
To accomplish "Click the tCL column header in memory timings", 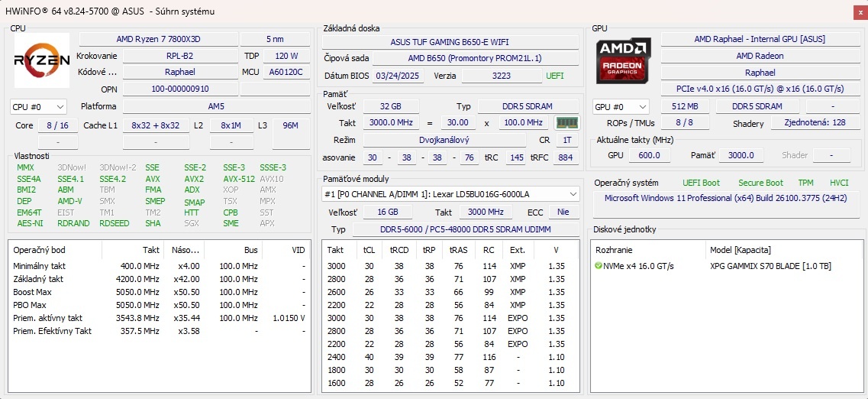I will (x=368, y=250).
